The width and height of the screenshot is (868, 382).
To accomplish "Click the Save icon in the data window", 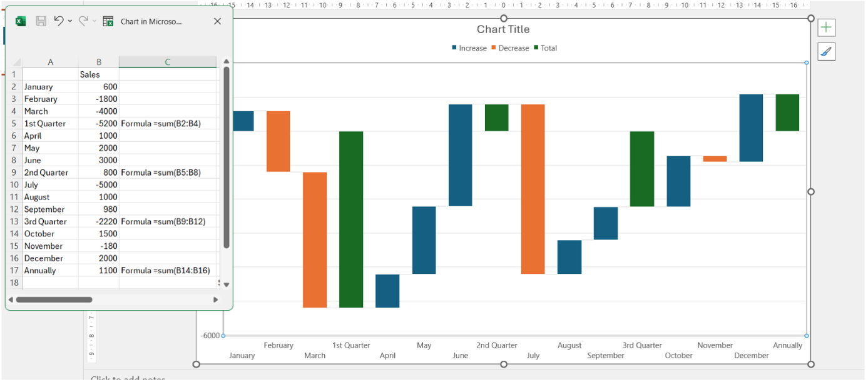I will point(40,21).
